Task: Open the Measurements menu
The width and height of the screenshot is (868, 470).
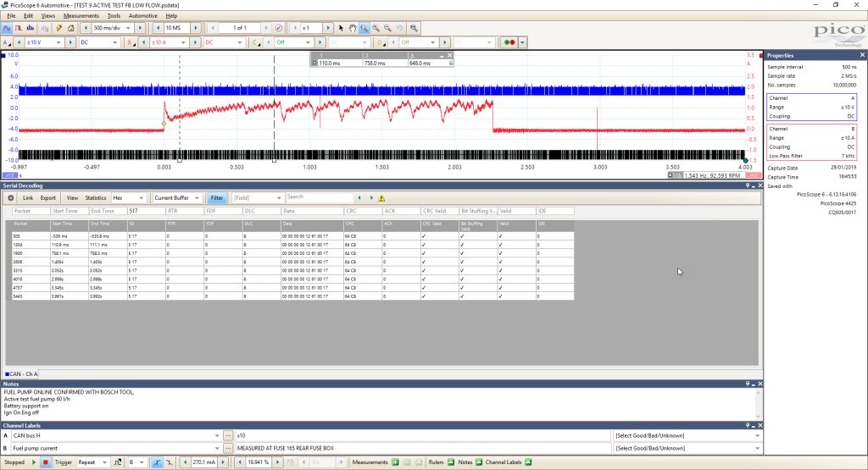Action: click(81, 15)
